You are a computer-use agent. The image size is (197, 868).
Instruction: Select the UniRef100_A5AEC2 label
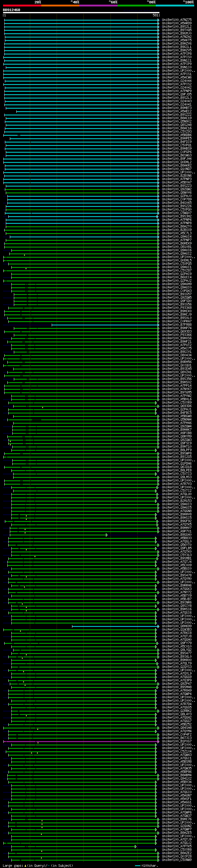tap(177, 111)
